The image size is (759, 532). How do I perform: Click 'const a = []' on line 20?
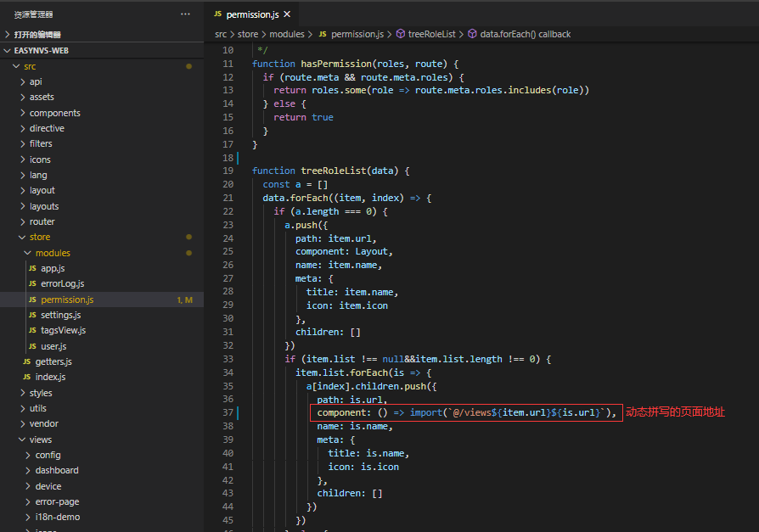(x=295, y=184)
